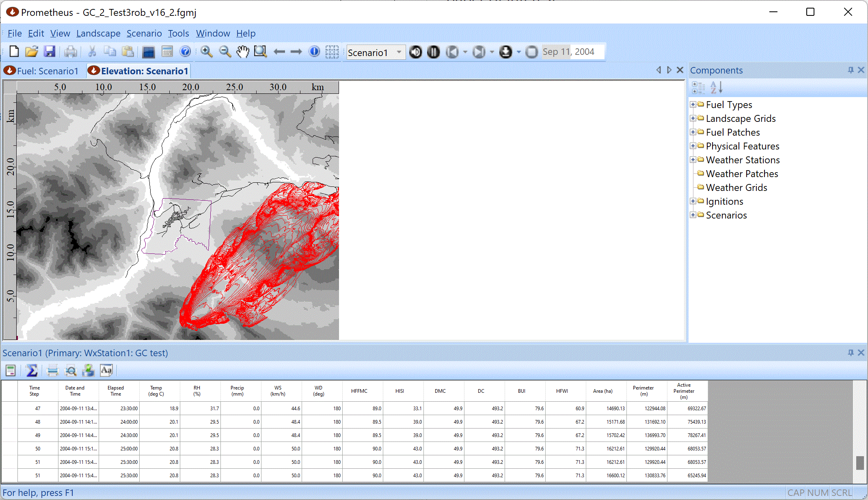The image size is (868, 500).
Task: Toggle the grid display icon
Action: (x=332, y=52)
